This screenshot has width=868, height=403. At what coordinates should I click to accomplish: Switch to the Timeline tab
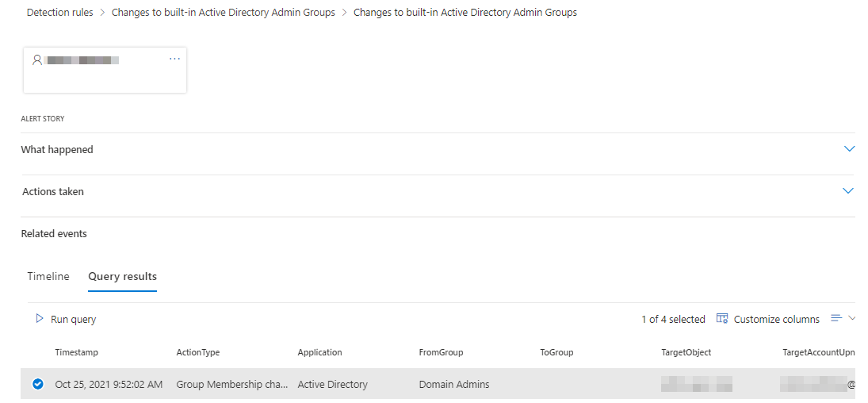(48, 276)
